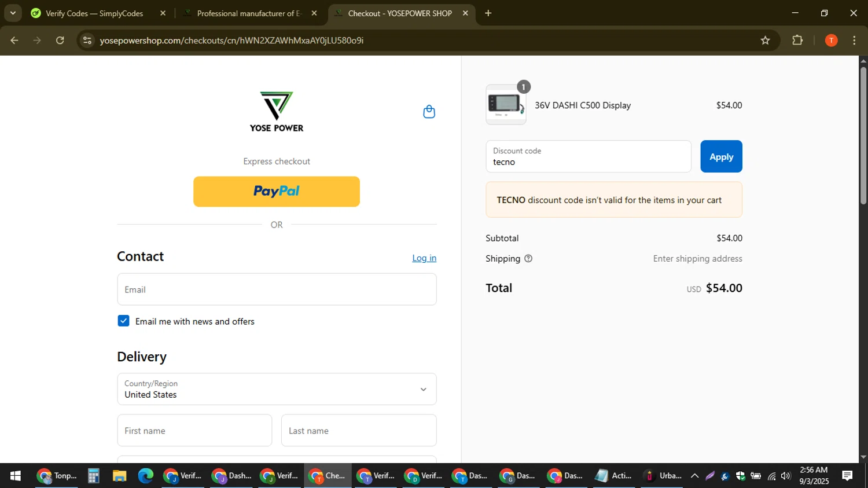Screen dimensions: 868x488
Task: Click the Log in link
Action: (424, 258)
